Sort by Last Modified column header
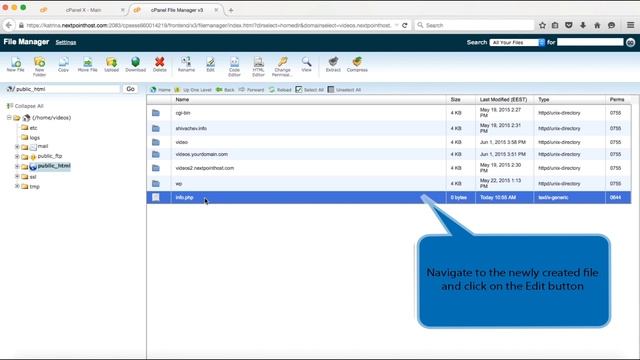The height and width of the screenshot is (360, 640). 503,100
